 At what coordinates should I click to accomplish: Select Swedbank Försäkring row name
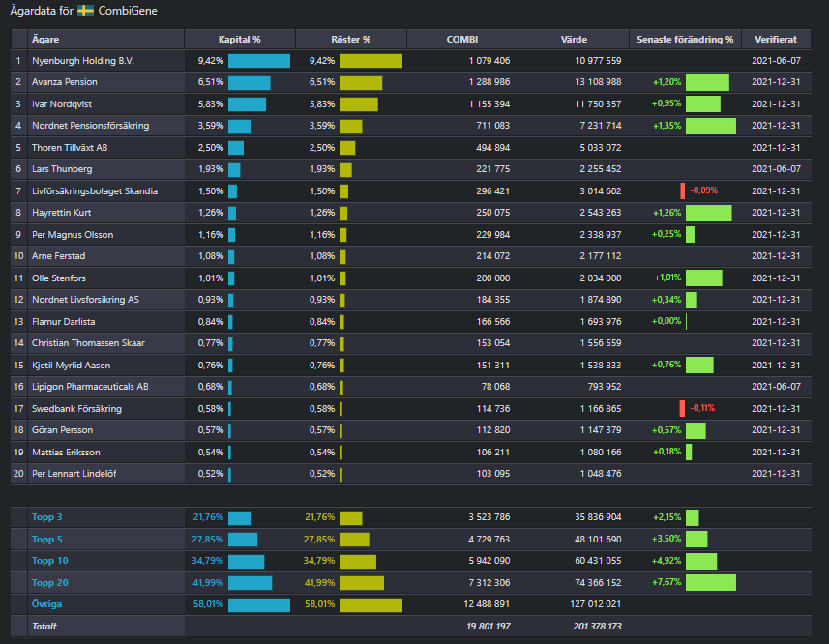pos(76,408)
